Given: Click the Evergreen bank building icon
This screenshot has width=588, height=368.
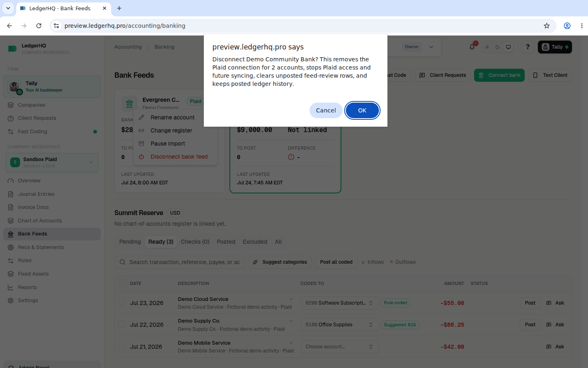Looking at the screenshot, I should (x=129, y=104).
